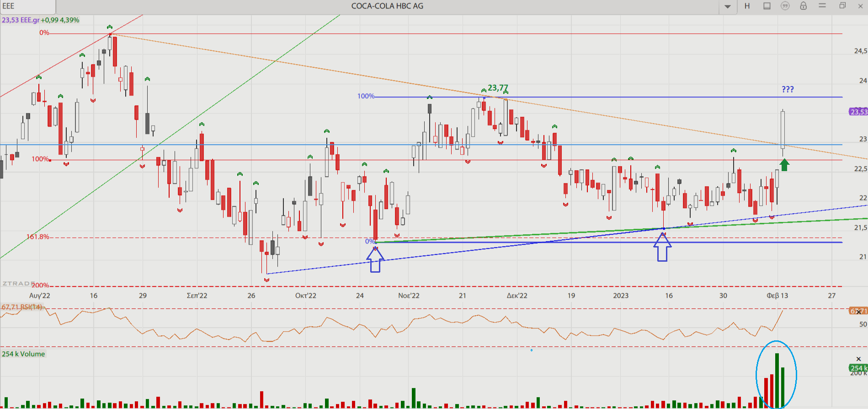
Task: Click the 2023 date axis label
Action: pos(621,296)
